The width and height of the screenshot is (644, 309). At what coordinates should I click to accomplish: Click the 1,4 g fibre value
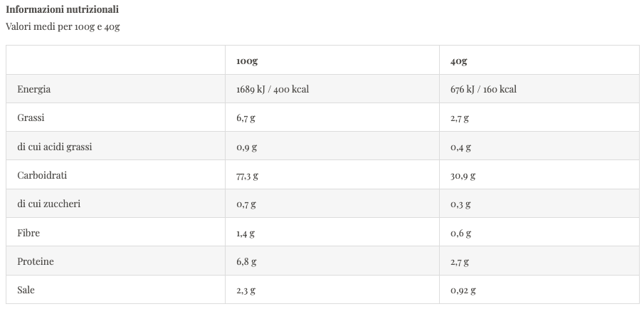[246, 233]
